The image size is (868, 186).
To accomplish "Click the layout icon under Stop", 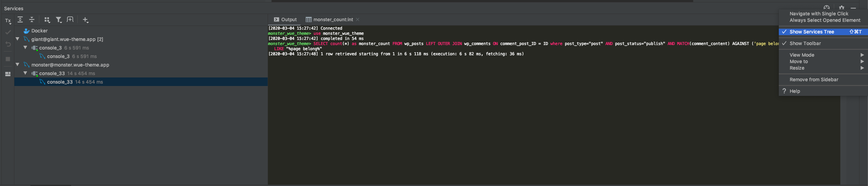I will (8, 74).
